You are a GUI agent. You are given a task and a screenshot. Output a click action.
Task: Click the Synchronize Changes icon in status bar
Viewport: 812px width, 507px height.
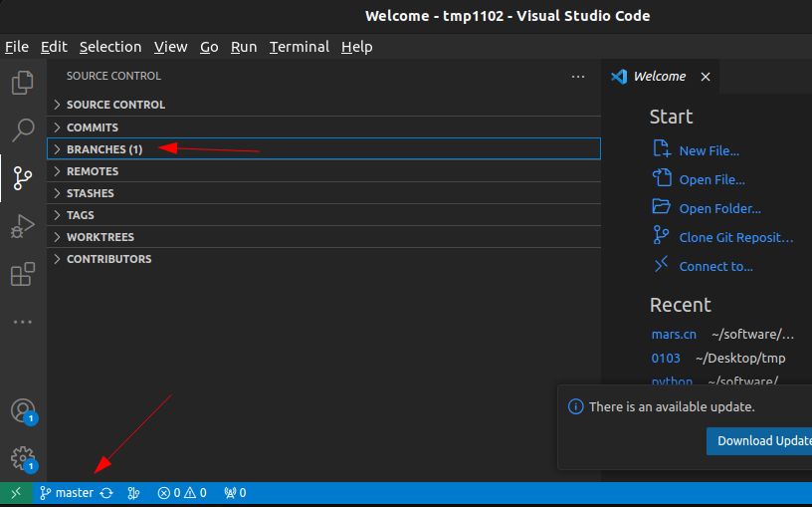(x=106, y=493)
